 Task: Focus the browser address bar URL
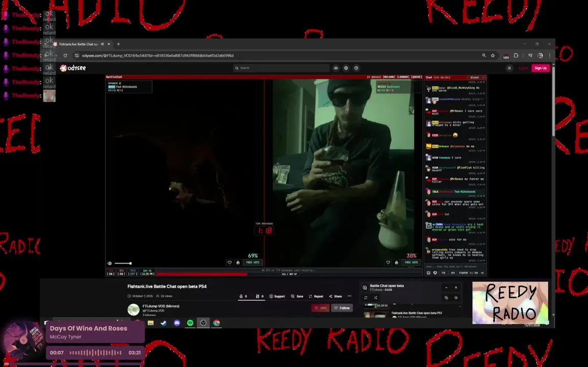click(x=157, y=56)
